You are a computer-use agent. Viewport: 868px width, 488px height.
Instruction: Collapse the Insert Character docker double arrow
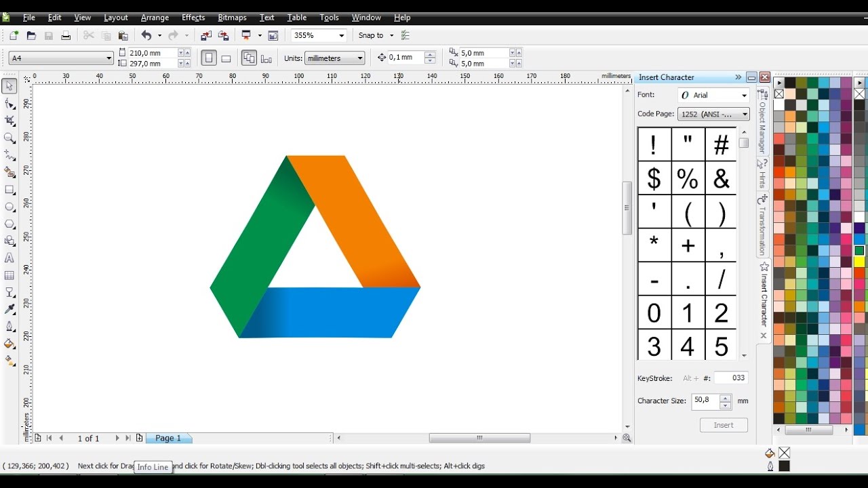[738, 77]
